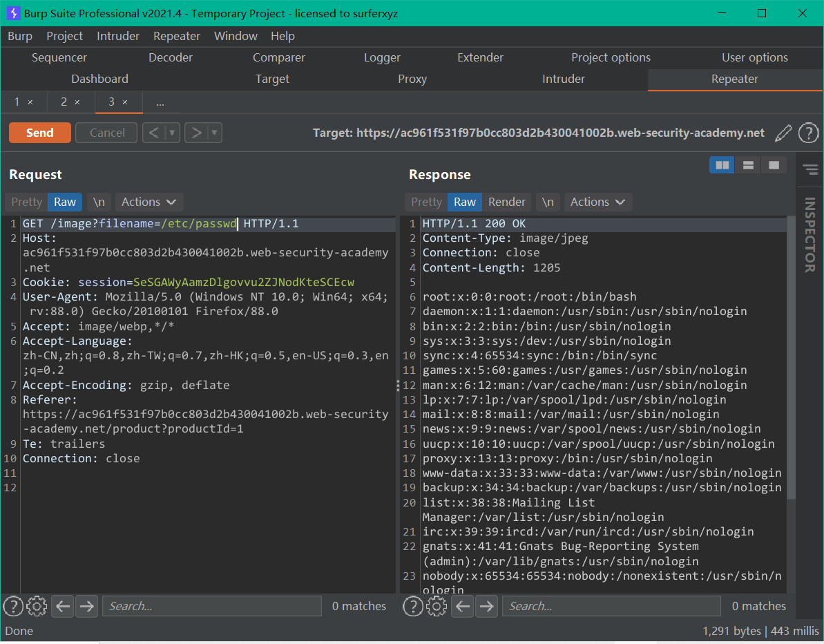This screenshot has width=824, height=644.
Task: Toggle non-printable characters in Response
Action: tap(548, 202)
